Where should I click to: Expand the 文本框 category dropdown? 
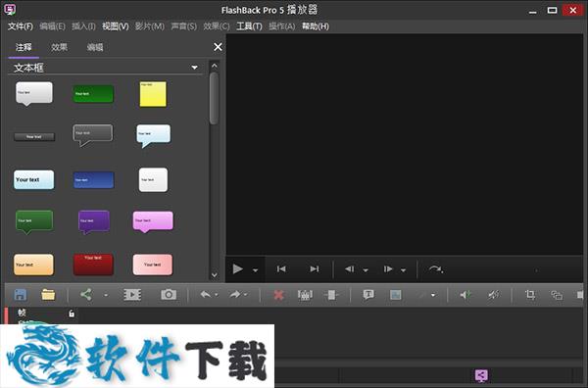point(195,68)
